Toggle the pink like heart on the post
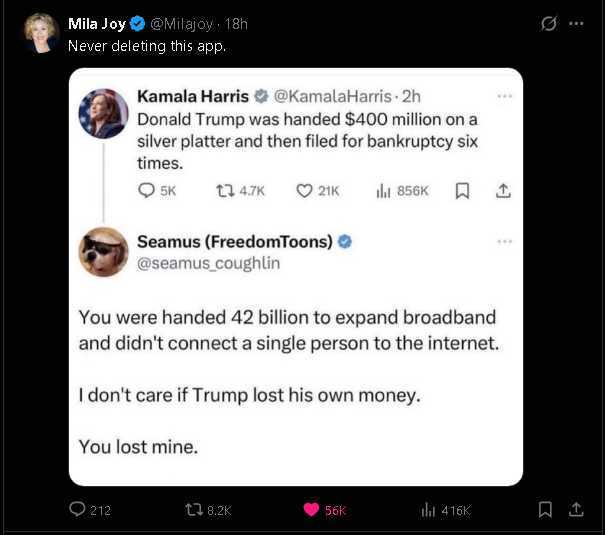 coord(311,510)
